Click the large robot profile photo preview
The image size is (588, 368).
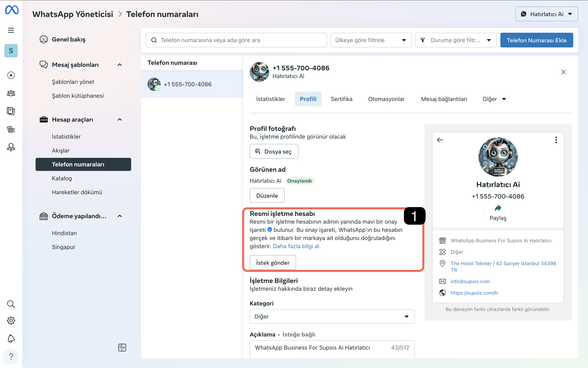(498, 157)
